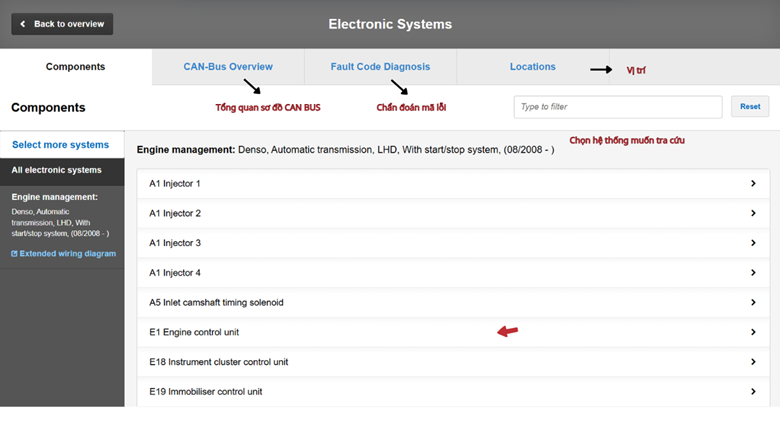Click the Back to overview button

(x=62, y=24)
